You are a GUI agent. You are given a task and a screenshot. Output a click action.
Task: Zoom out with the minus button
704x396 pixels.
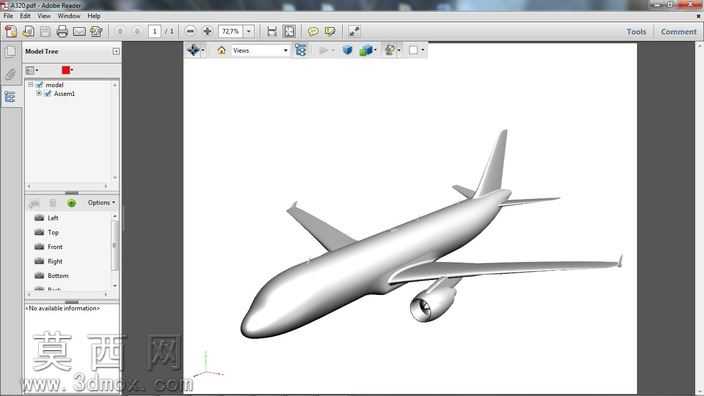point(190,31)
